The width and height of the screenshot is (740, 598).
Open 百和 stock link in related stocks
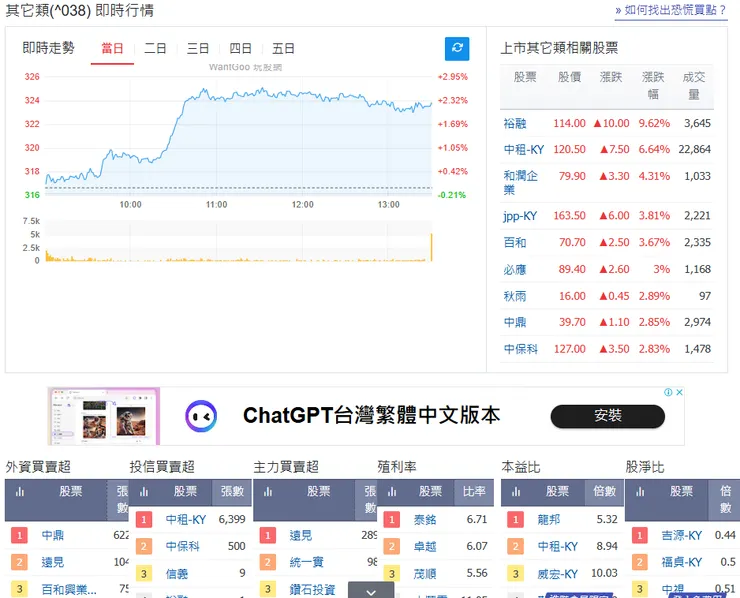[515, 243]
